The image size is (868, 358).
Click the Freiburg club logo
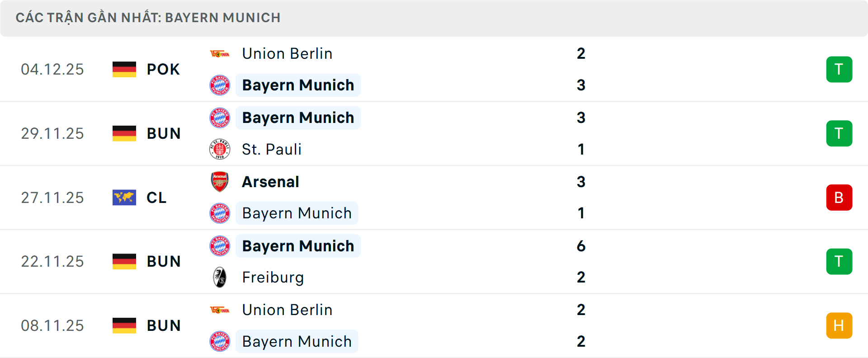[x=220, y=277]
